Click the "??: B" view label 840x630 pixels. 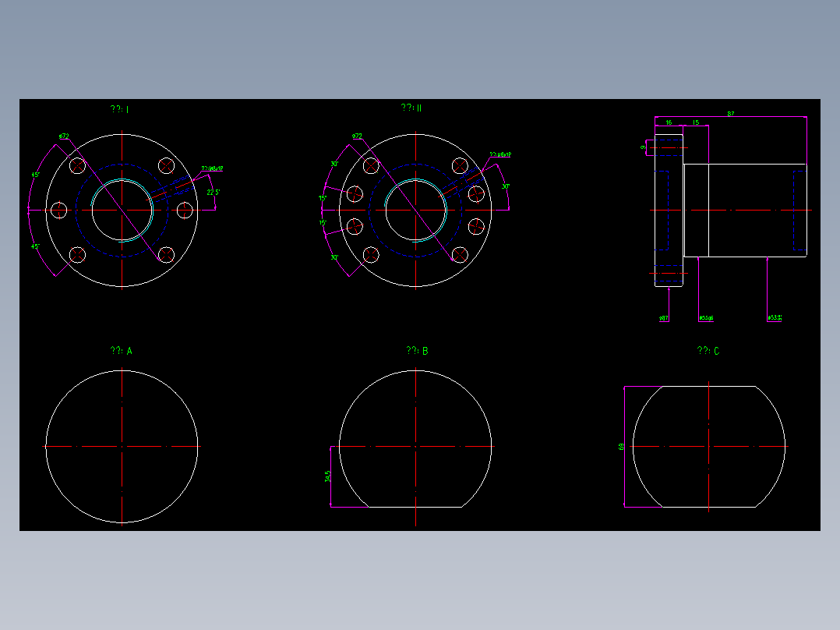[x=418, y=351]
